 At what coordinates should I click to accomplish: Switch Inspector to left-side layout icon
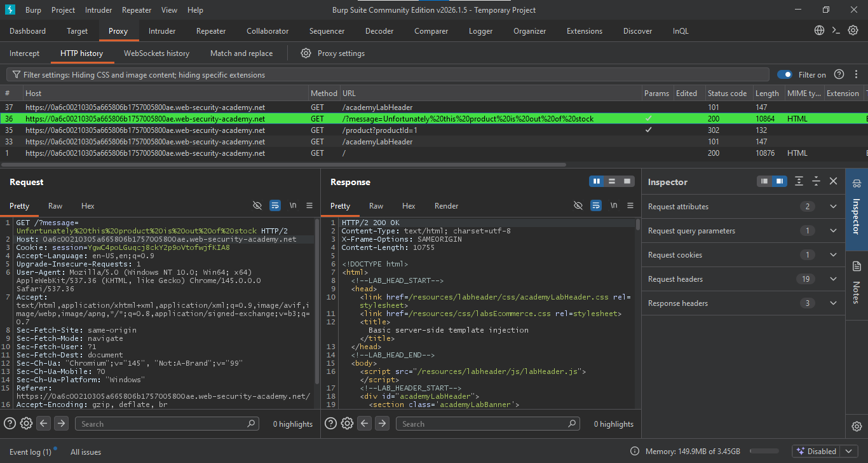[764, 181]
